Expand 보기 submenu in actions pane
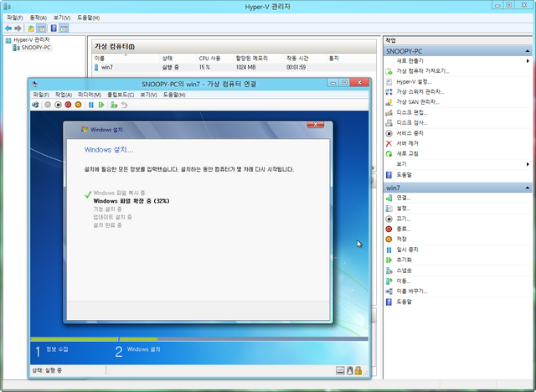This screenshot has height=392, width=536. (x=528, y=164)
